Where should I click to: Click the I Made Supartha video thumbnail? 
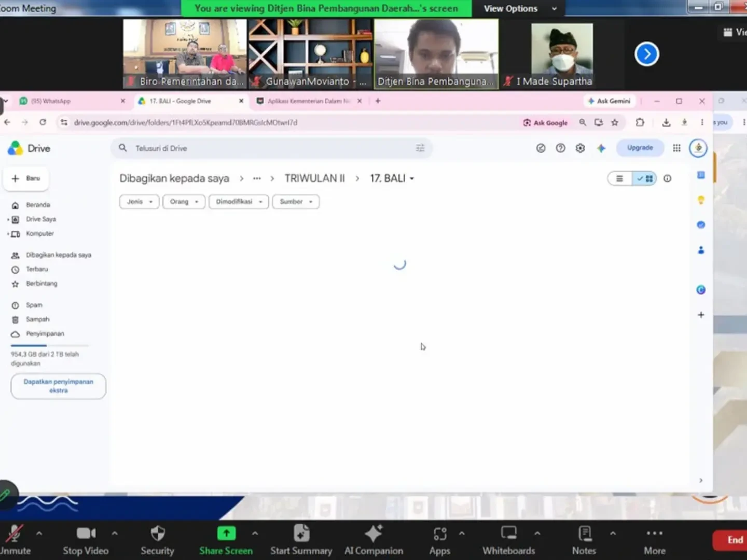coord(562,54)
